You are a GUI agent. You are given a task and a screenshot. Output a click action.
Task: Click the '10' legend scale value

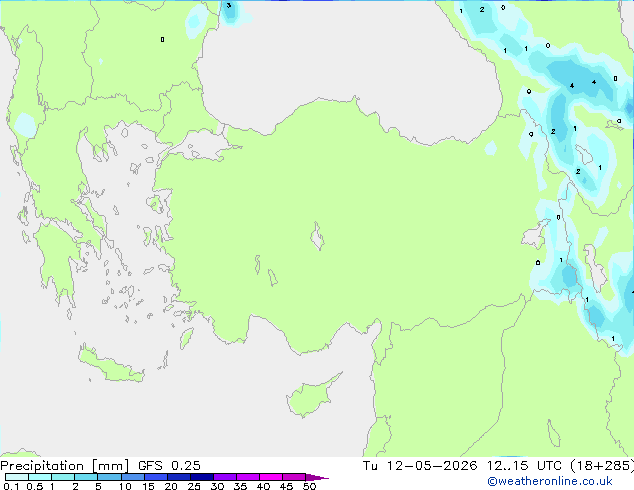pos(125,486)
